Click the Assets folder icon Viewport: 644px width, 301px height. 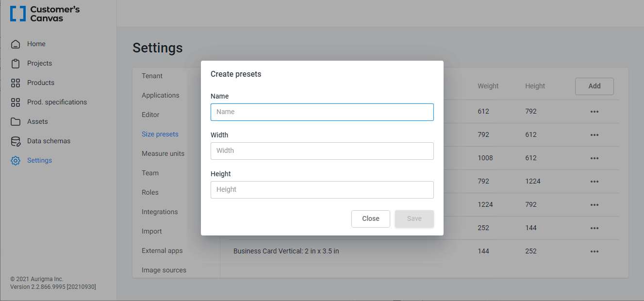[15, 121]
